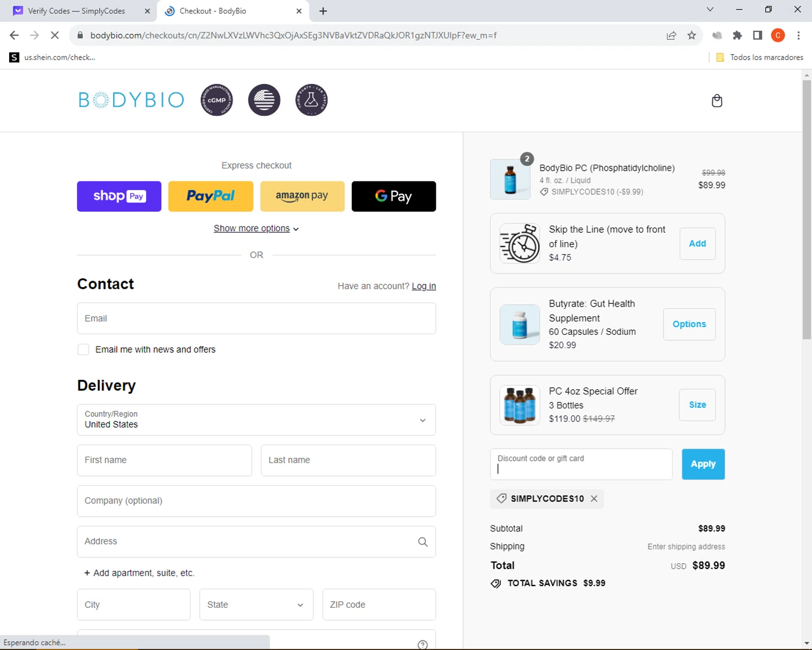Toggle the browser side panel icon

[758, 35]
